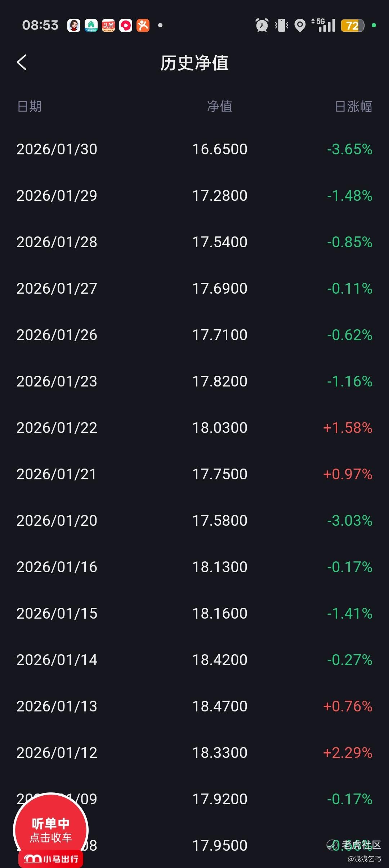
Task: Tap the location pin status icon
Action: coord(300,25)
